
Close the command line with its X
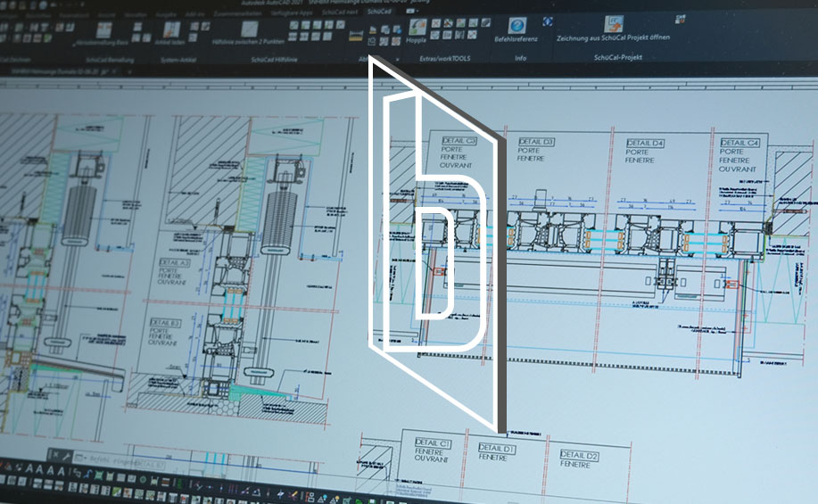(x=55, y=455)
